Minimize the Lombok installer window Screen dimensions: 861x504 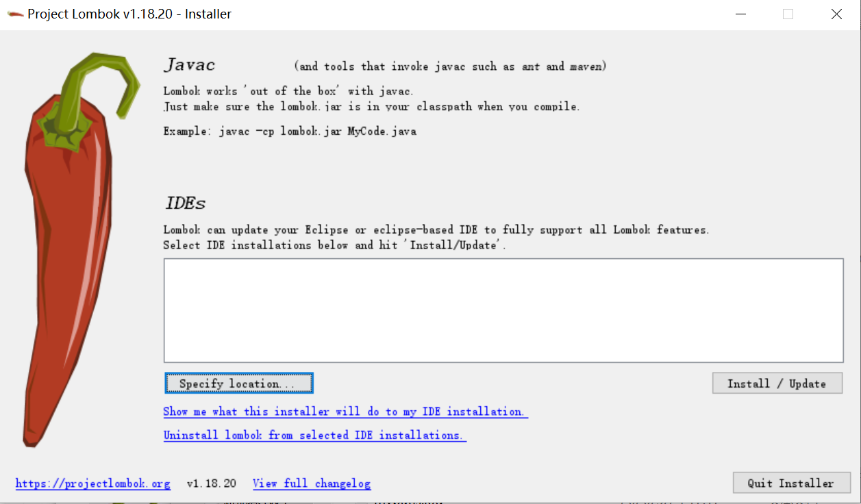click(x=740, y=14)
